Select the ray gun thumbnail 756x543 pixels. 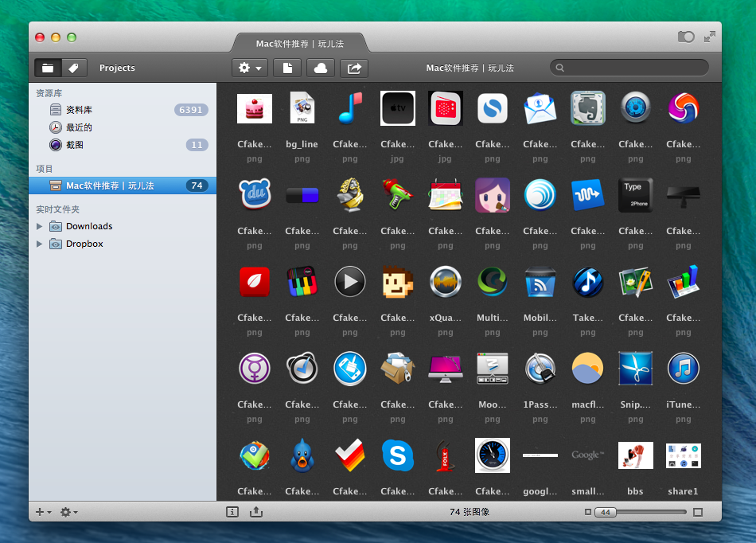coord(398,195)
